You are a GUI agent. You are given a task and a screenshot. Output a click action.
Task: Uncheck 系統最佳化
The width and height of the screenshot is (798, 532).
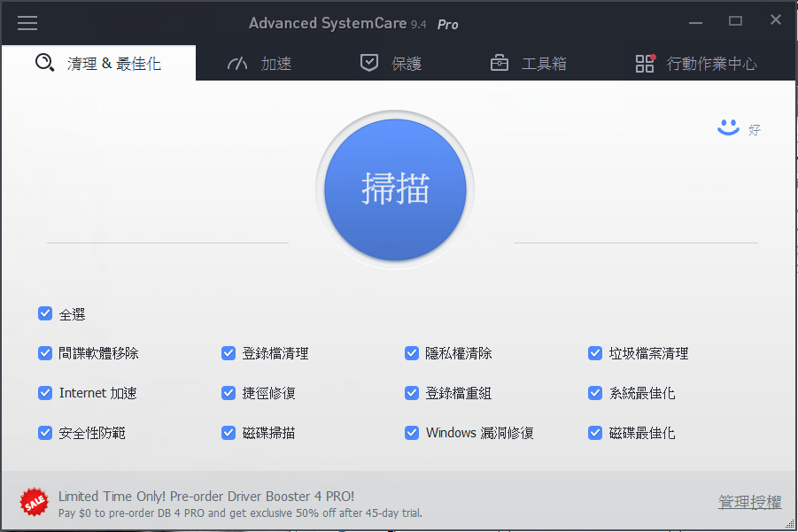(x=595, y=393)
